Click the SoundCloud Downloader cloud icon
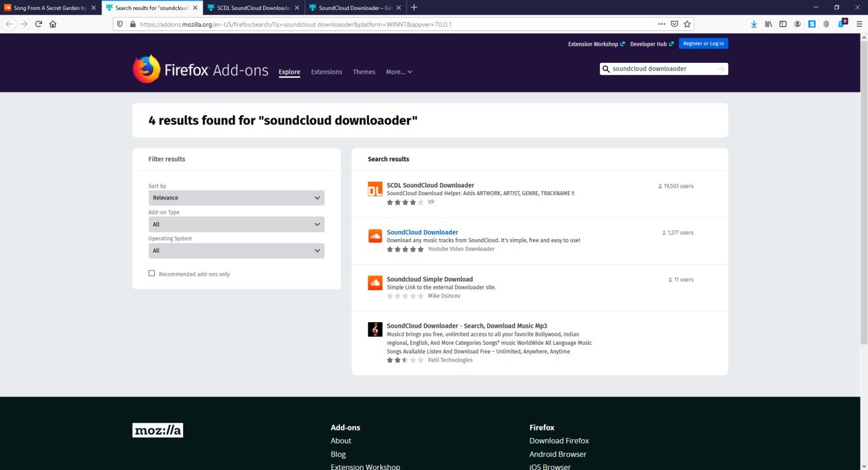This screenshot has height=470, width=868. [375, 236]
